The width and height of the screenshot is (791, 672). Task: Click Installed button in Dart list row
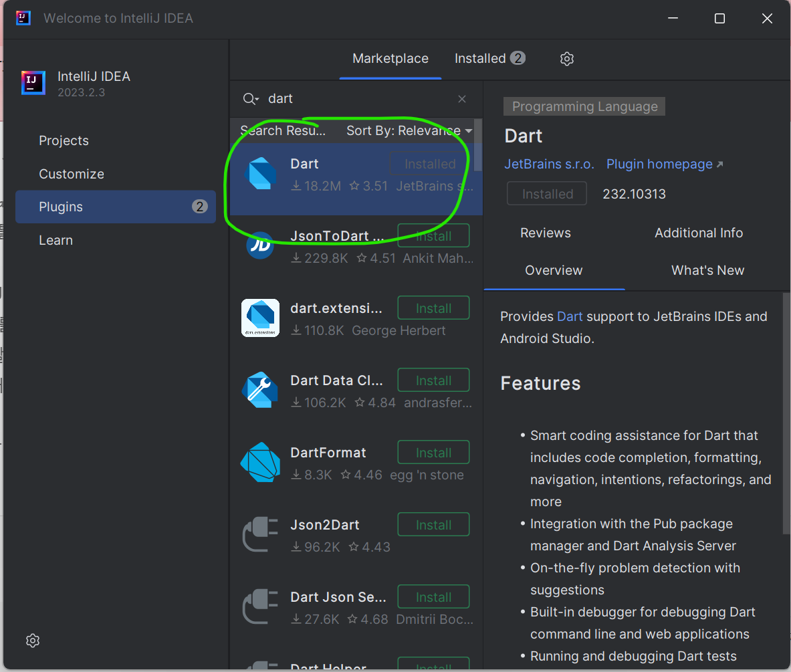(x=430, y=163)
